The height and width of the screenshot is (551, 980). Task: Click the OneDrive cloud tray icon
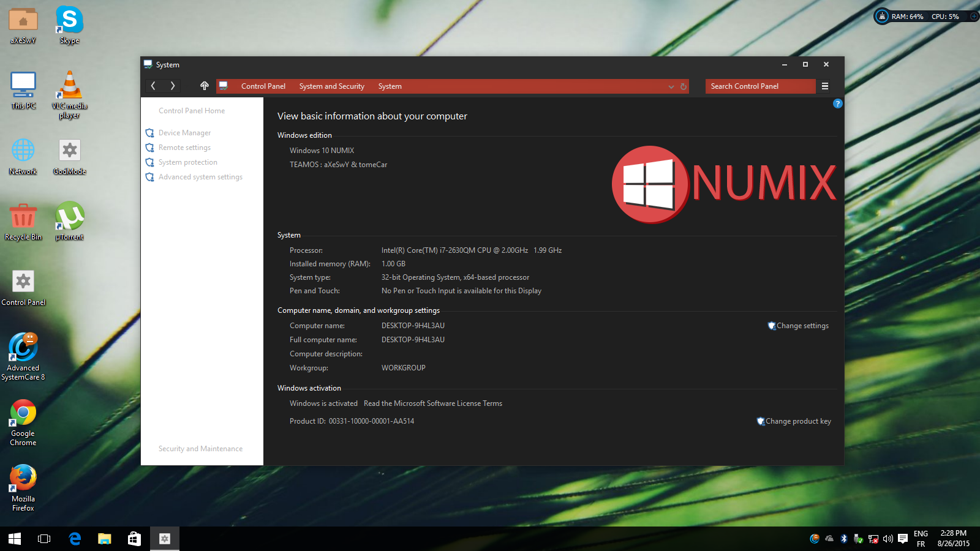tap(829, 539)
